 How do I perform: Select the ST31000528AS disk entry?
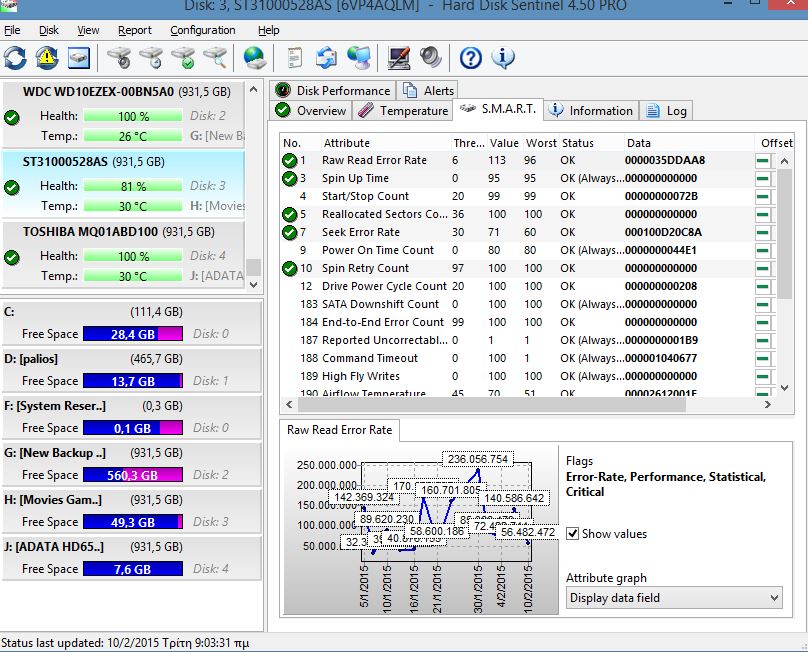pos(124,184)
